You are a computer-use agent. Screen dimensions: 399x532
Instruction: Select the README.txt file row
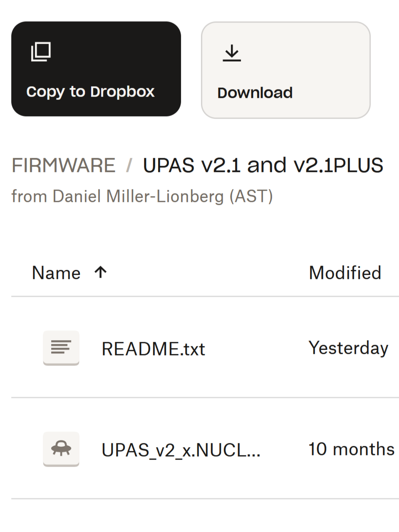pos(200,348)
